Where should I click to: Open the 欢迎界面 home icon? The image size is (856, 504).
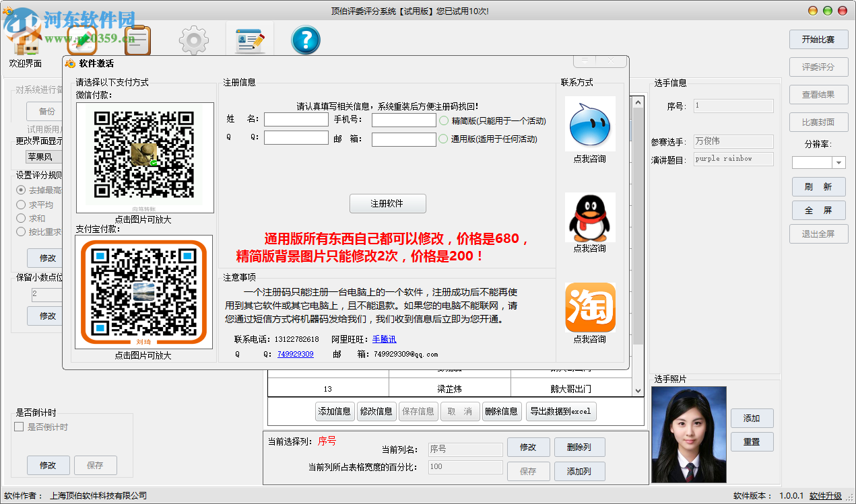tap(24, 39)
